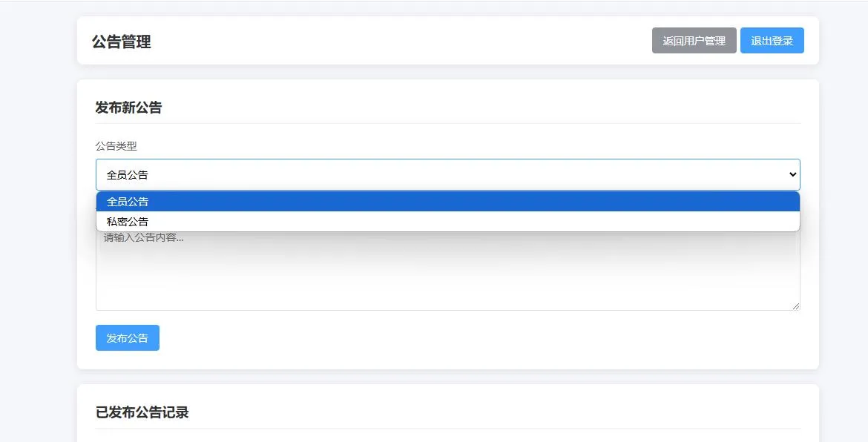Log out with the 退出登录 button
This screenshot has width=868, height=442.
tap(772, 41)
